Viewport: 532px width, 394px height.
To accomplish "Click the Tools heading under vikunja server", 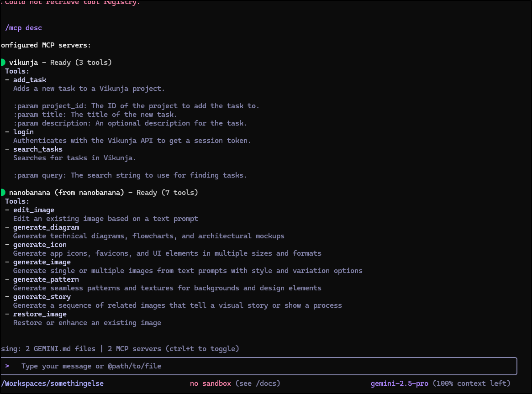I will pyautogui.click(x=17, y=71).
